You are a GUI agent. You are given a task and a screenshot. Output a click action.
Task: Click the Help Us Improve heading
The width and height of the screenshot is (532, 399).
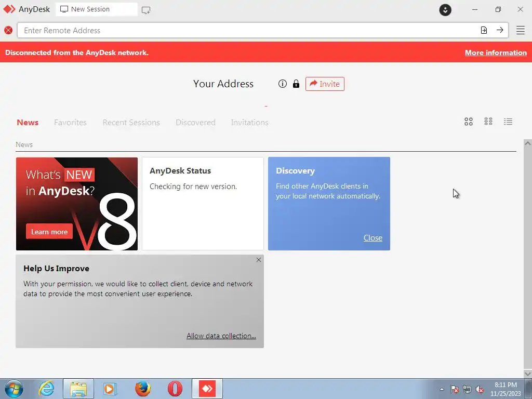(56, 269)
